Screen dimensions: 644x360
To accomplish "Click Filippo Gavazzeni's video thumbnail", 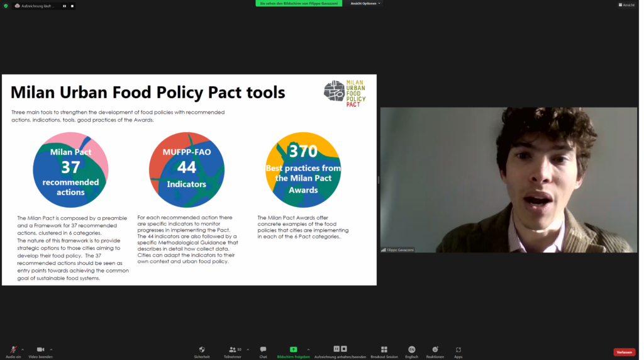I will click(x=508, y=179).
